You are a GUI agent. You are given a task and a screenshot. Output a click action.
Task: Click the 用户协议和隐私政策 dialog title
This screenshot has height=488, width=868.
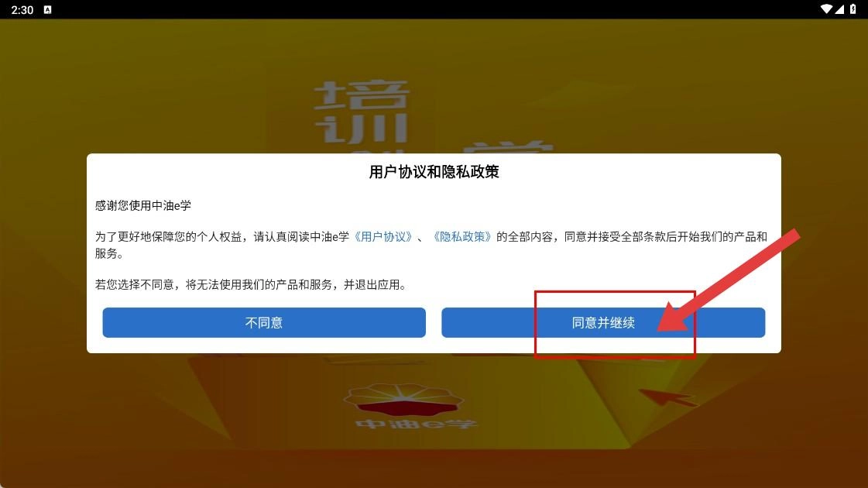(x=434, y=172)
